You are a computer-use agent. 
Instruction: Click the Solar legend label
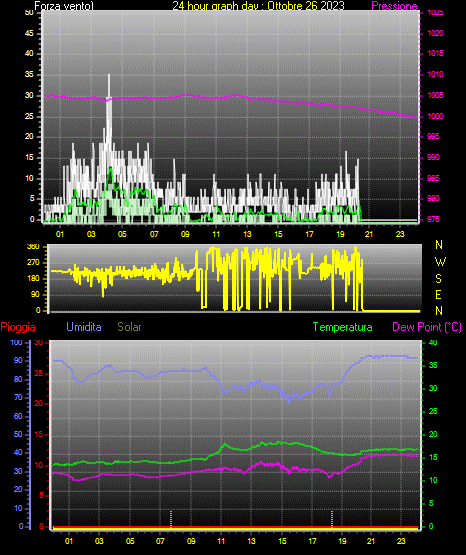point(129,327)
